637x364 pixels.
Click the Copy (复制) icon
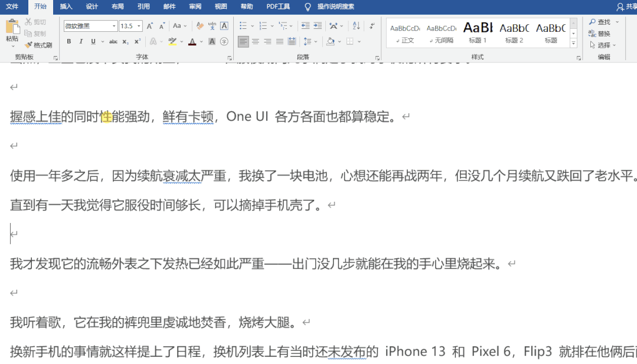(28, 33)
